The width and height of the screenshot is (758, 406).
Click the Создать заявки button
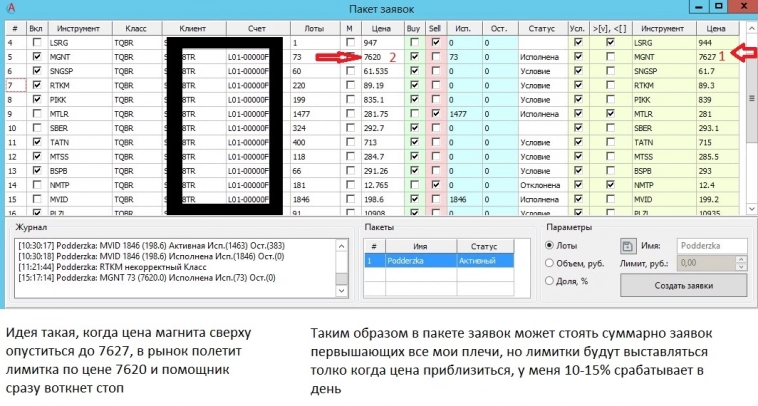[684, 286]
